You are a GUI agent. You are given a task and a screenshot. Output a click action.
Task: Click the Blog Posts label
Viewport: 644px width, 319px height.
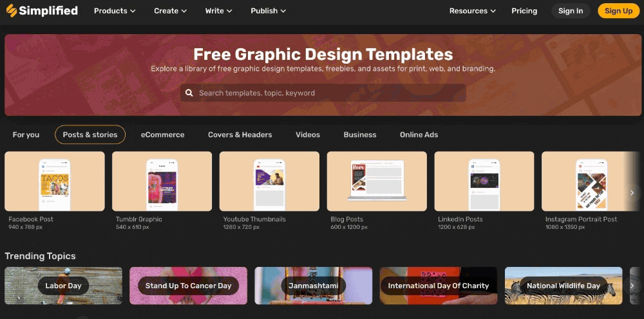tap(347, 219)
